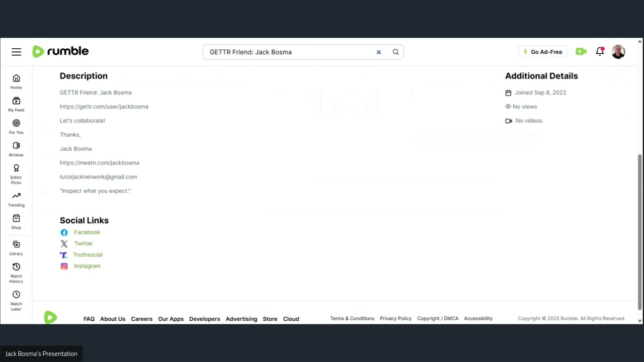Image resolution: width=644 pixels, height=362 pixels.
Task: Open the Facebook social link
Action: point(87,232)
